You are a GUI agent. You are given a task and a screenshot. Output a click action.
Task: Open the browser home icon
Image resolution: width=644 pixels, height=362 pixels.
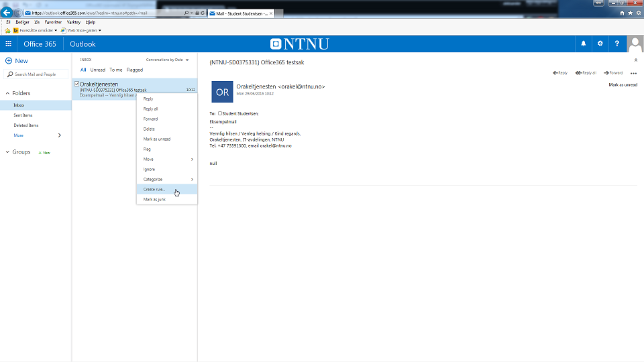tap(622, 13)
